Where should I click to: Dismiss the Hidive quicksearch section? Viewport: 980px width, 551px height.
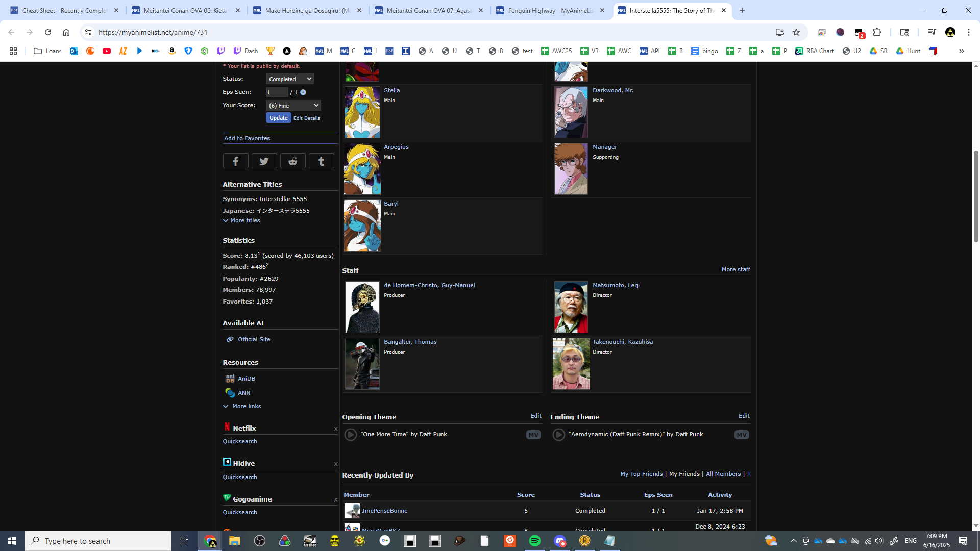click(335, 464)
